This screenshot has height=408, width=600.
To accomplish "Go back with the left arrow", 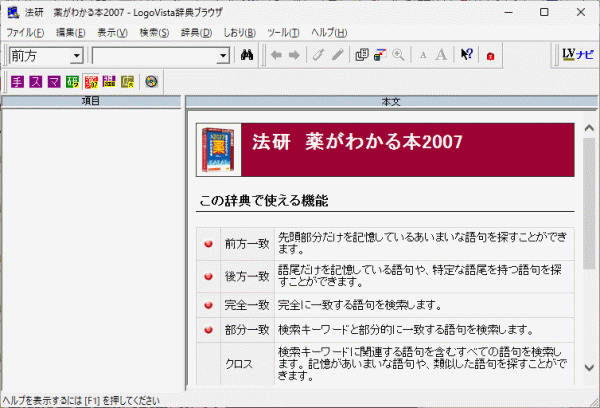I will click(x=276, y=55).
